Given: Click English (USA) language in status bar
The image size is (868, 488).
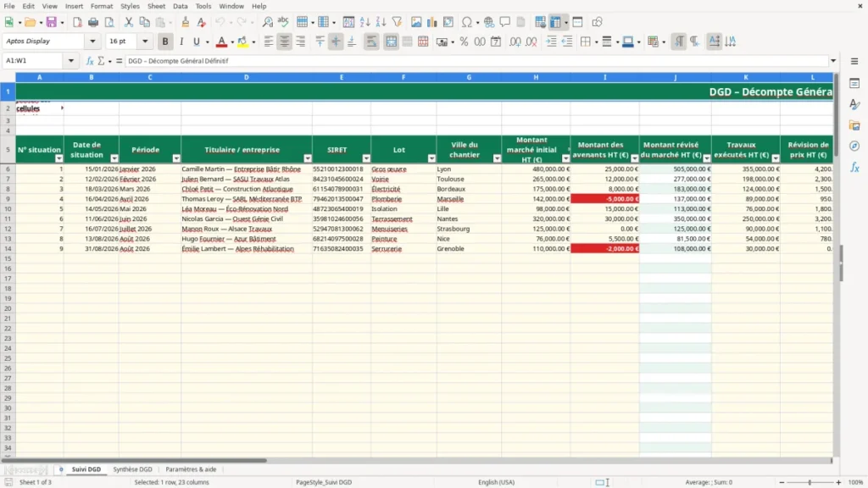Looking at the screenshot, I should click(x=496, y=482).
